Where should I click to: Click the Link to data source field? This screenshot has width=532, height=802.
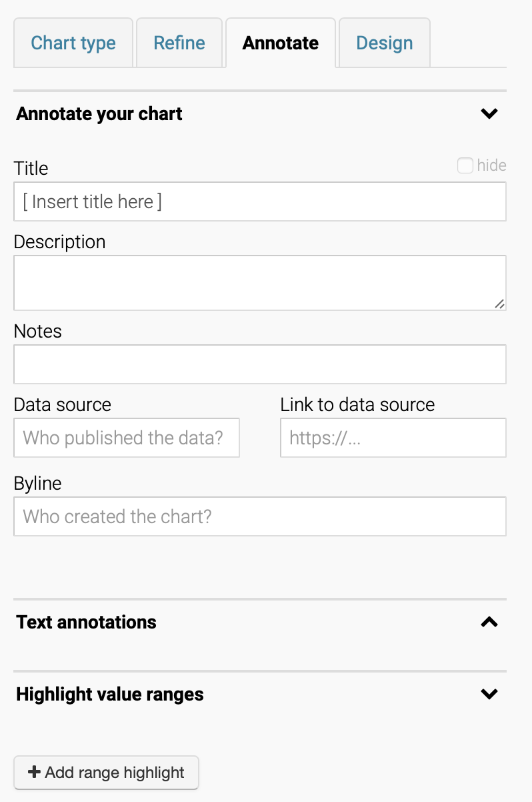click(393, 438)
